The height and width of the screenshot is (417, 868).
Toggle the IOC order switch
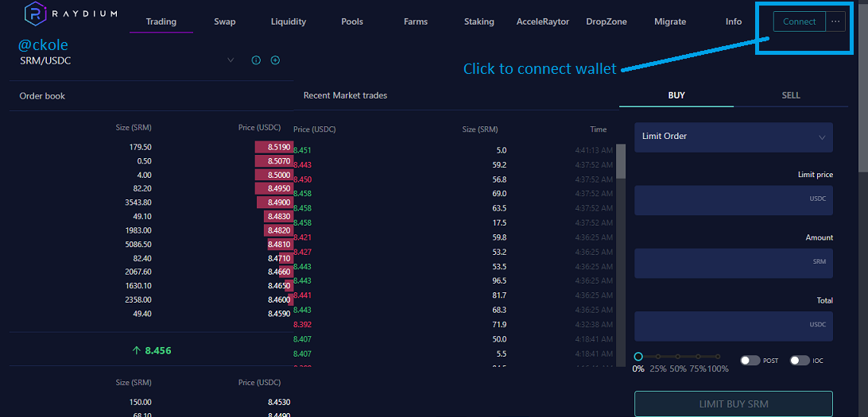tap(800, 361)
